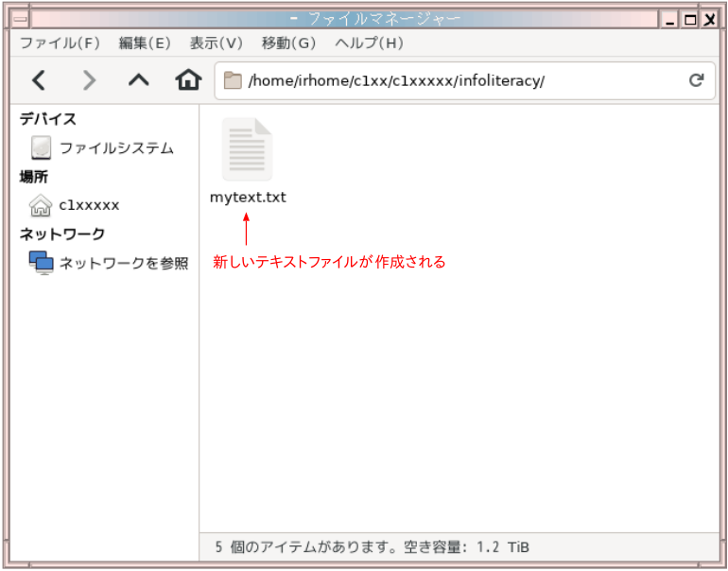The image size is (728, 571).
Task: Go to the Home folder via toolbar
Action: pyautogui.click(x=188, y=80)
